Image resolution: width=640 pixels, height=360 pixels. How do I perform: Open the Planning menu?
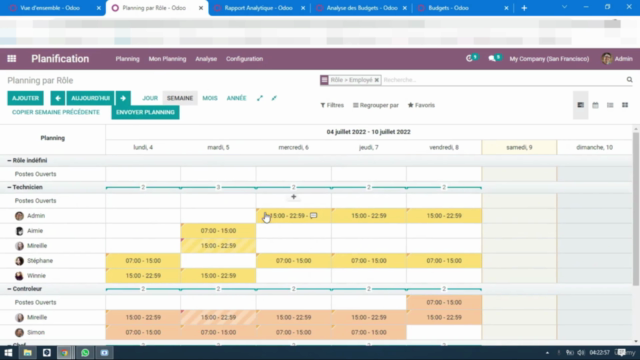(127, 59)
